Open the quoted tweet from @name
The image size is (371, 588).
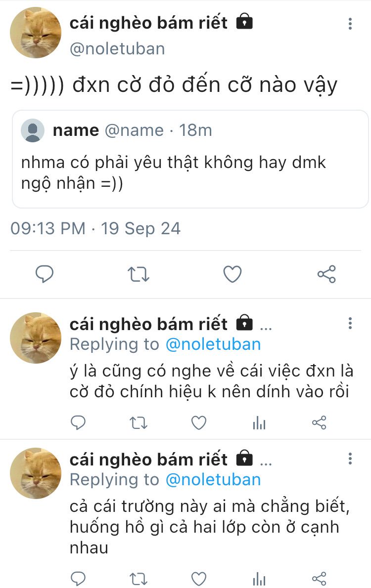[190, 159]
